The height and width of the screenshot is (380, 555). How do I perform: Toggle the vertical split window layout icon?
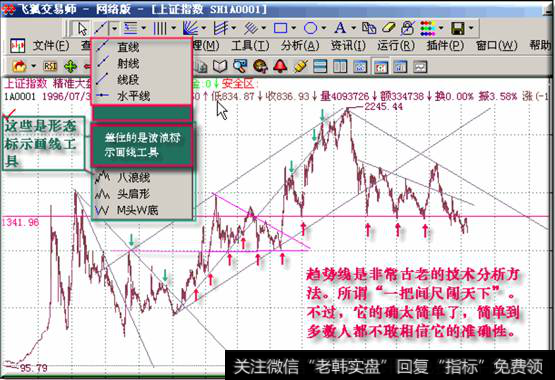click(340, 67)
